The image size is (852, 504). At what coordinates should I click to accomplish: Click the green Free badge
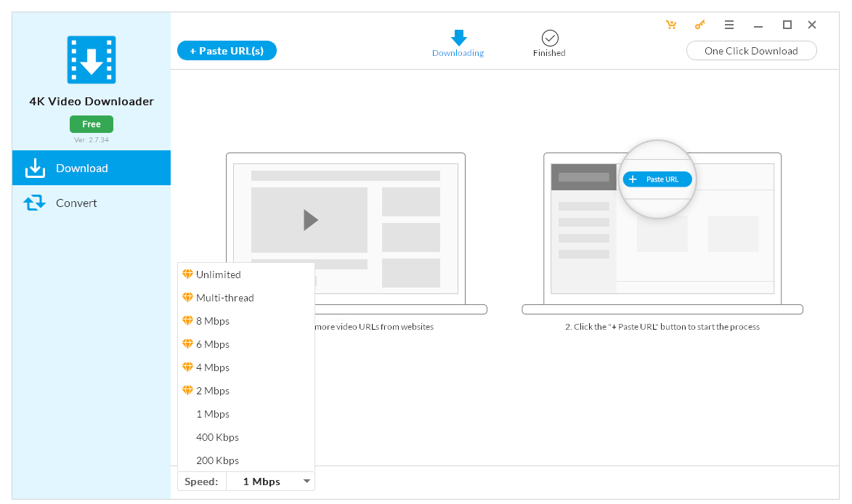[91, 123]
